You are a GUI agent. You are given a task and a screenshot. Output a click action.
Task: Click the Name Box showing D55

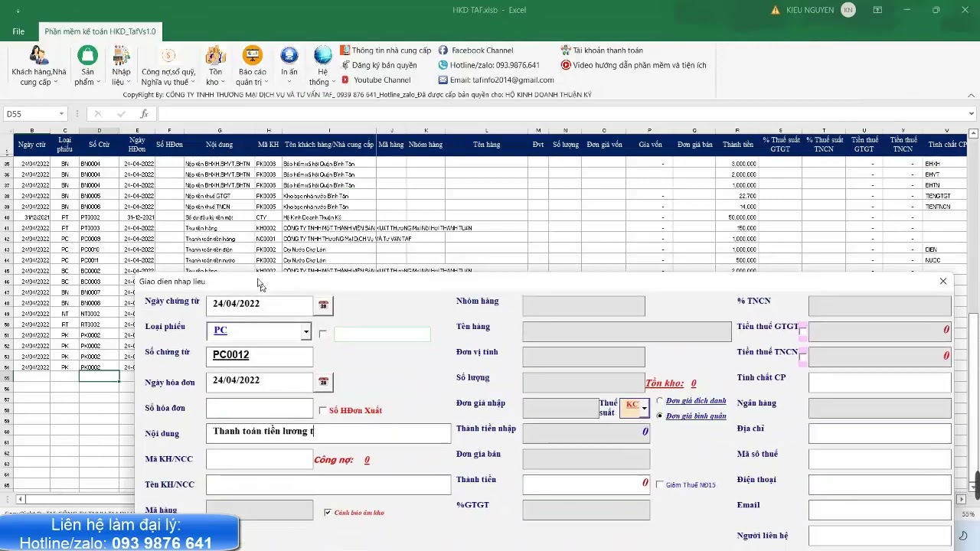point(29,114)
